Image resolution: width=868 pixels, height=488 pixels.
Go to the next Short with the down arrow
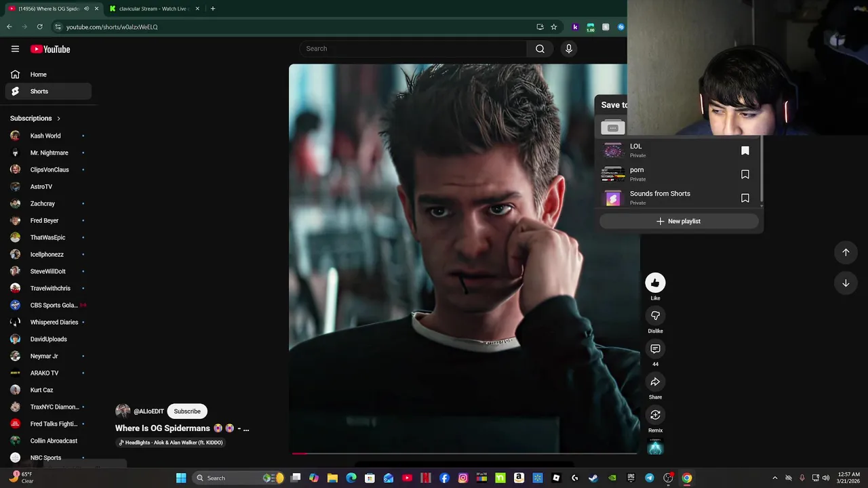click(x=846, y=283)
